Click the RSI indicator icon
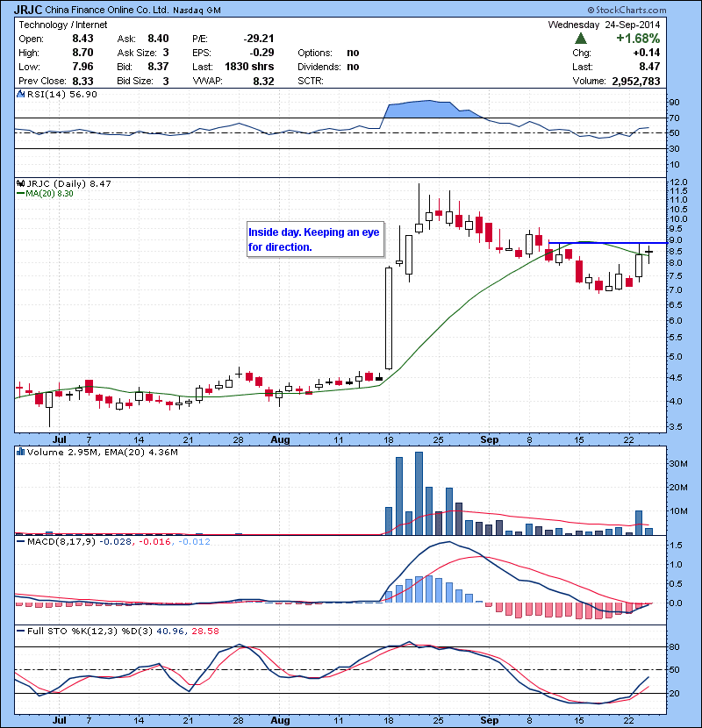Viewport: 702px width, 728px height. coord(20,94)
